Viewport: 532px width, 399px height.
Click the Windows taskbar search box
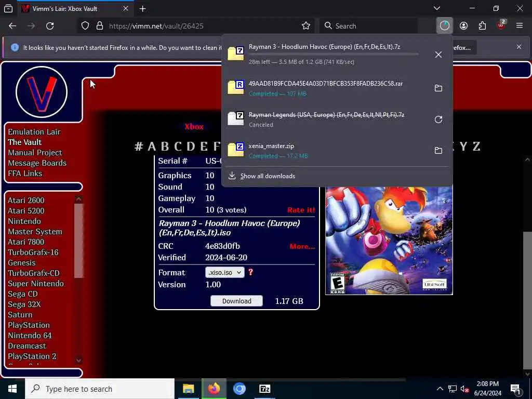[99, 389]
